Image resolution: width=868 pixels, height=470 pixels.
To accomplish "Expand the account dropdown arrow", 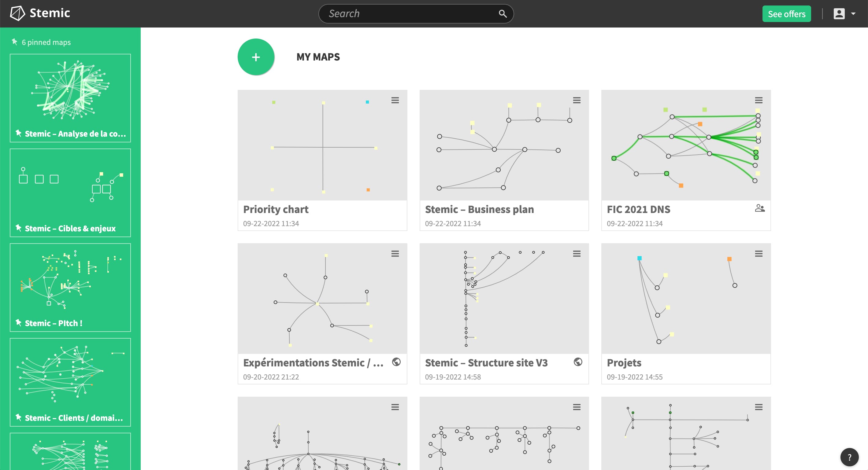I will 853,14.
